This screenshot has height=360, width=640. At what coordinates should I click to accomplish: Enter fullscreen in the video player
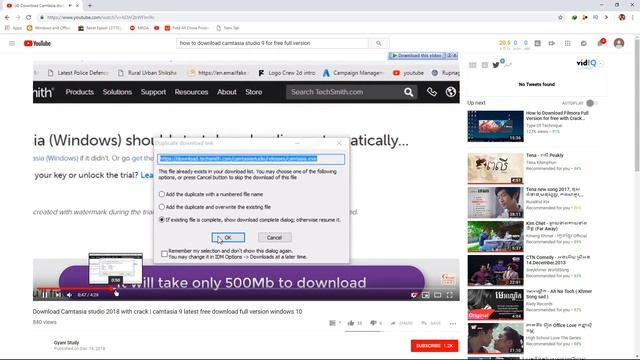point(449,295)
